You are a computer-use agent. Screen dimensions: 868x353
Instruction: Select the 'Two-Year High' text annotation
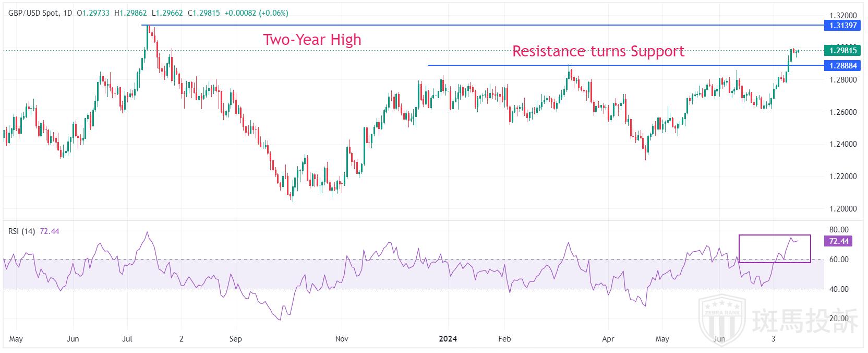click(x=312, y=40)
